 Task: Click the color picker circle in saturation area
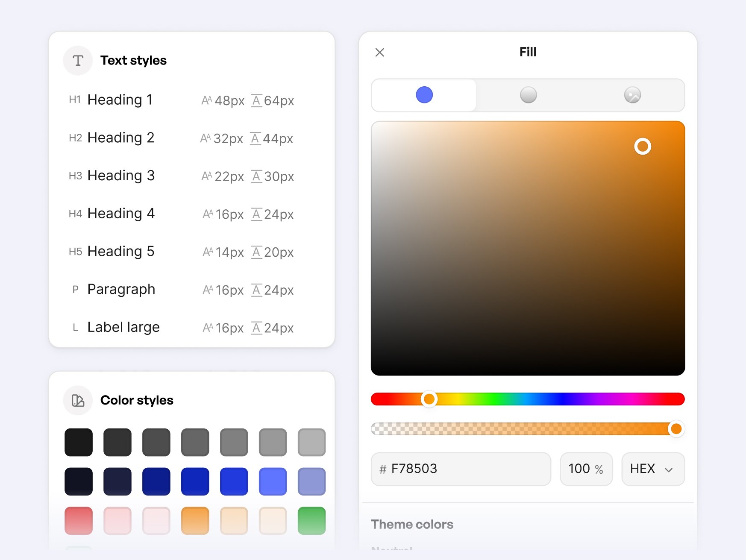642,147
